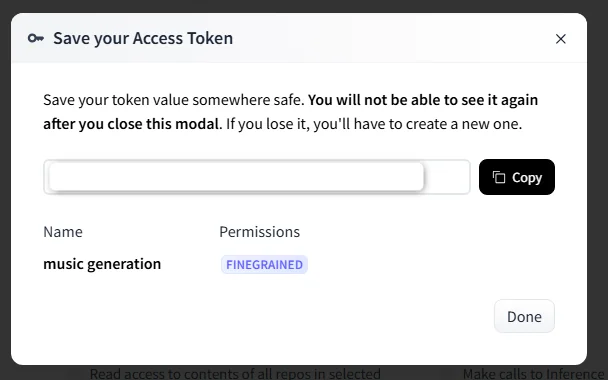608x380 pixels.
Task: Click the Save your Access Token title
Action: [143, 38]
